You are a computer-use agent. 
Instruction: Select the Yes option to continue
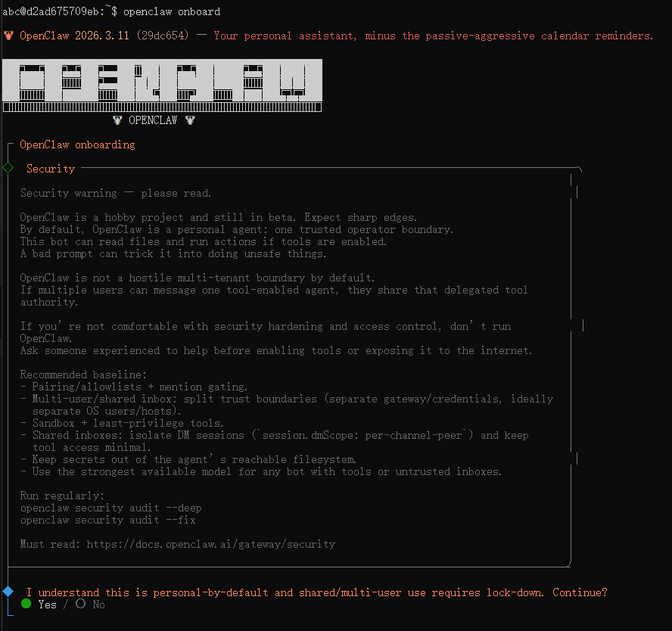(47, 605)
